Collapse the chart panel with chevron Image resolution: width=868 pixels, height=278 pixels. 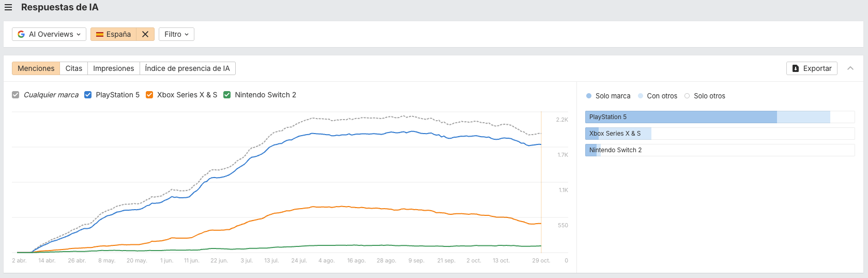850,68
